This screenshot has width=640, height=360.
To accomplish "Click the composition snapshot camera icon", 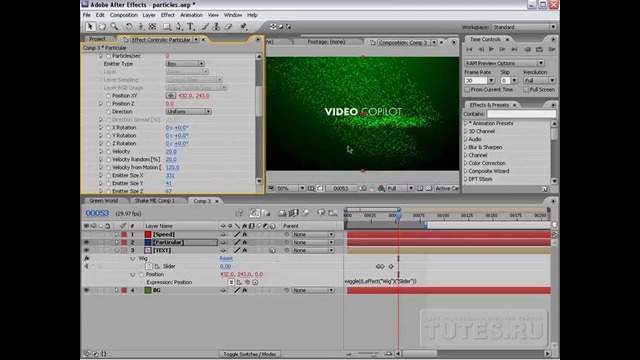I will (363, 188).
